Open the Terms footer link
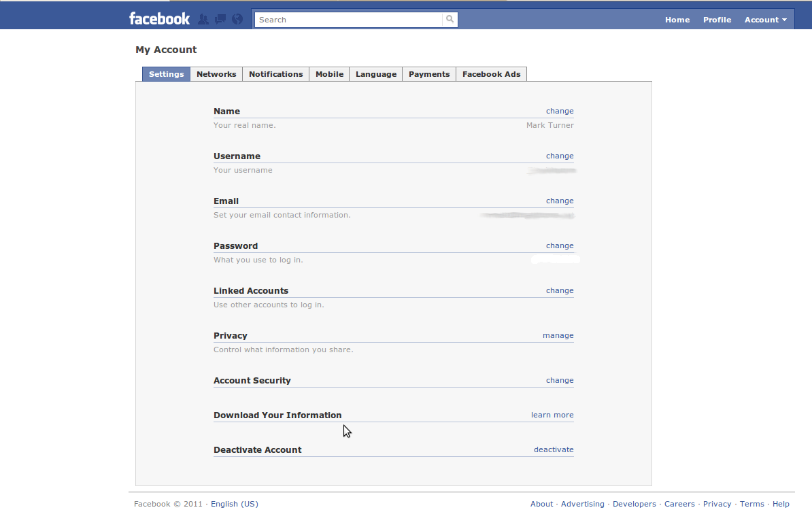Viewport: 812px width, 529px height. pos(752,504)
